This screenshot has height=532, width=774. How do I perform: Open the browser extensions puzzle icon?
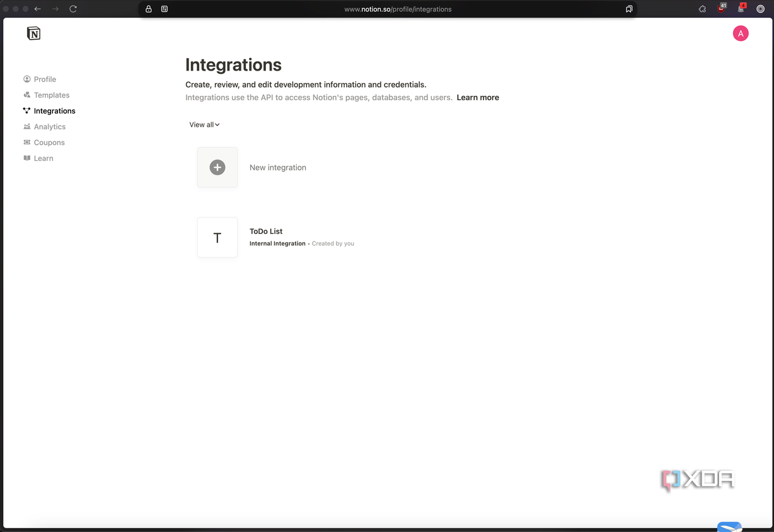703,9
